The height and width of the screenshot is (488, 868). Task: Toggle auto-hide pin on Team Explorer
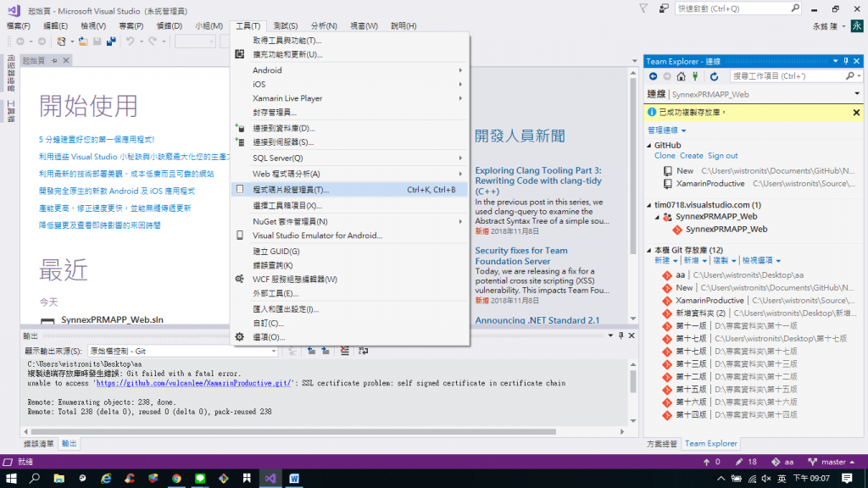click(x=846, y=61)
